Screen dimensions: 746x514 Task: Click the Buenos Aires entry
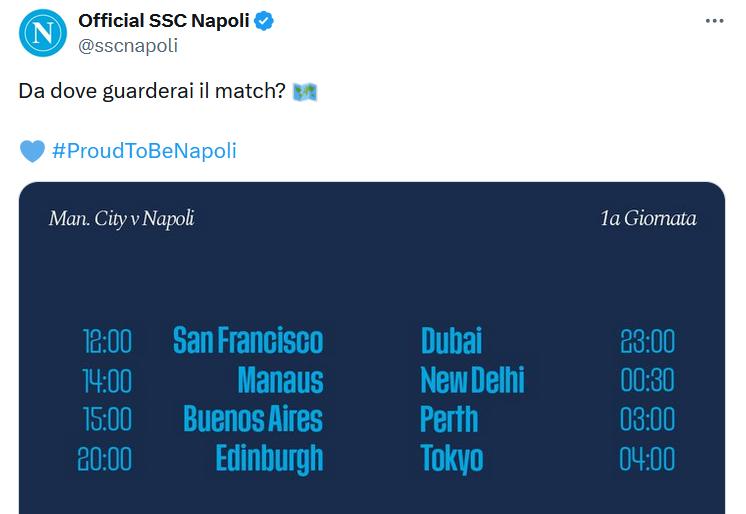pyautogui.click(x=253, y=419)
